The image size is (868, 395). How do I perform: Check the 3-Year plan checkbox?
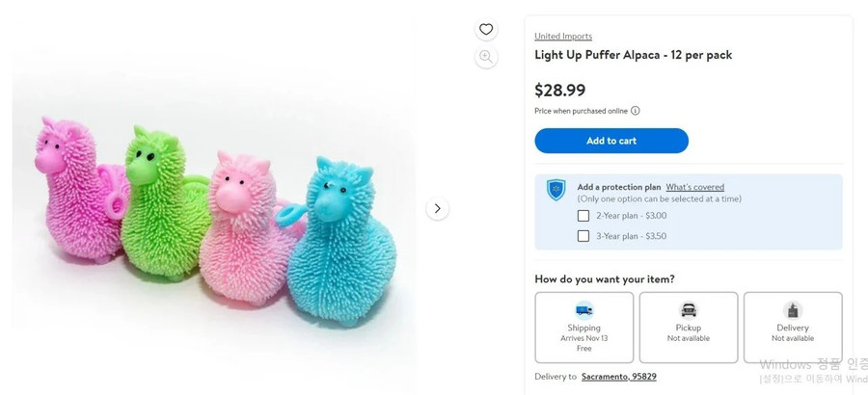point(583,236)
